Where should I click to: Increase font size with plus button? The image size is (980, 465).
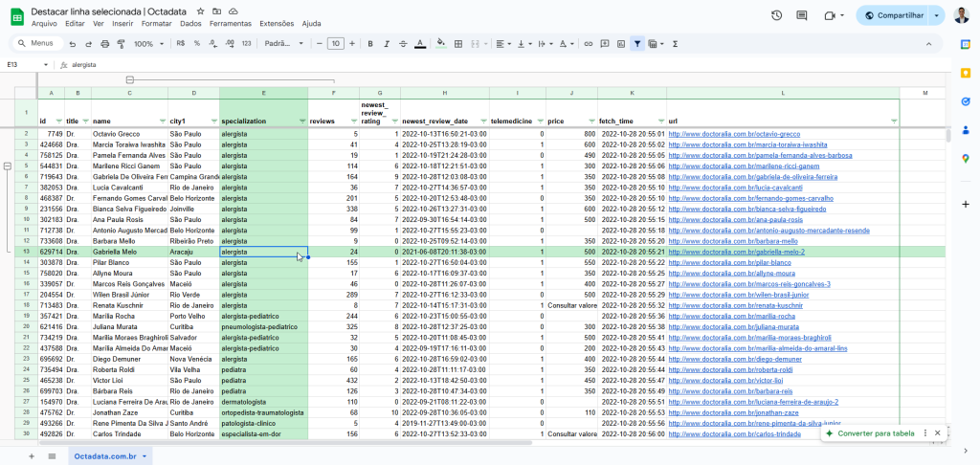click(x=352, y=44)
